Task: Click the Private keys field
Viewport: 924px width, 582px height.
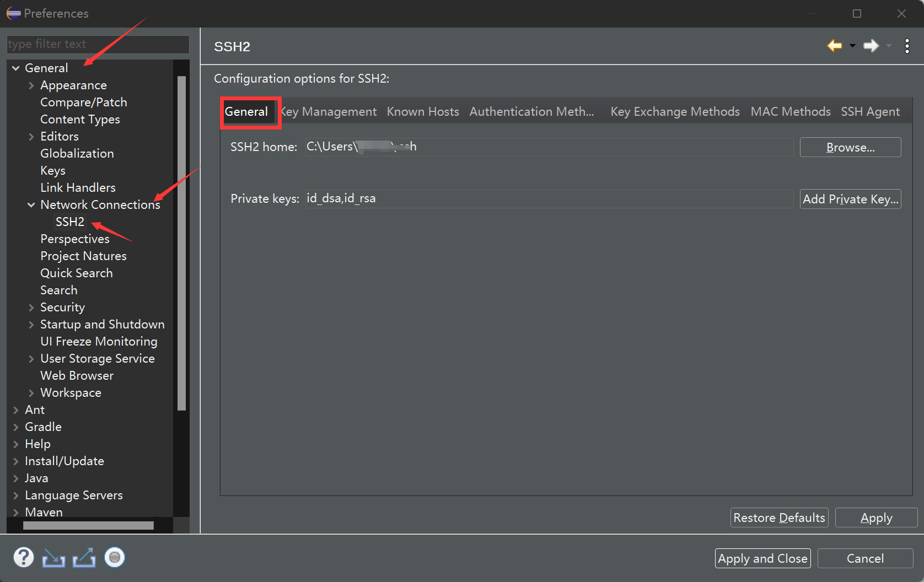Action: 550,198
